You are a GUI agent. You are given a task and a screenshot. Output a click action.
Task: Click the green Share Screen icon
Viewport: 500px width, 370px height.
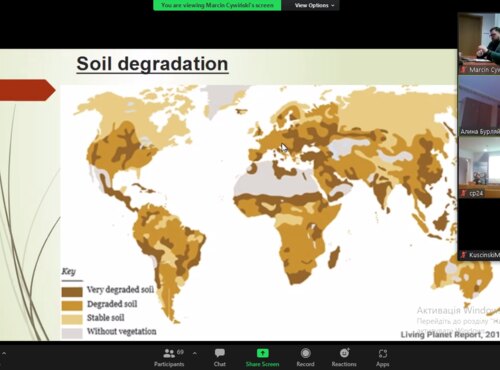pos(263,353)
